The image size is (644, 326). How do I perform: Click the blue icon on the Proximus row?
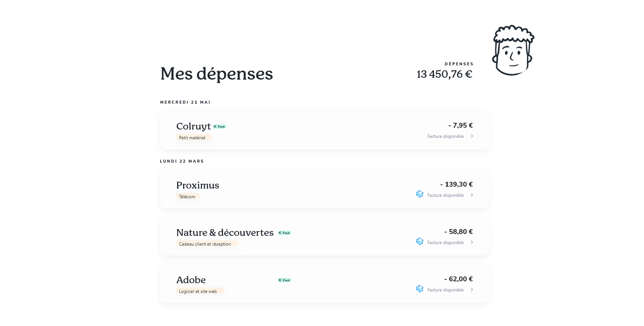pyautogui.click(x=420, y=194)
